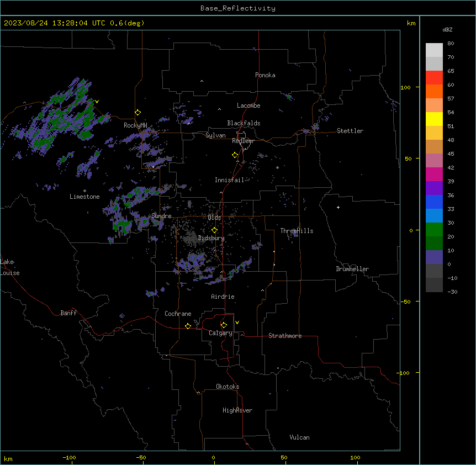Click the -50 tick on the right axis
The width and height of the screenshot is (476, 465).
tap(405, 302)
